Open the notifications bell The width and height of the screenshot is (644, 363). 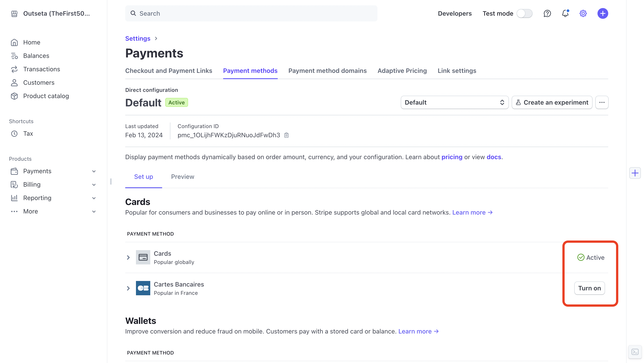point(565,13)
